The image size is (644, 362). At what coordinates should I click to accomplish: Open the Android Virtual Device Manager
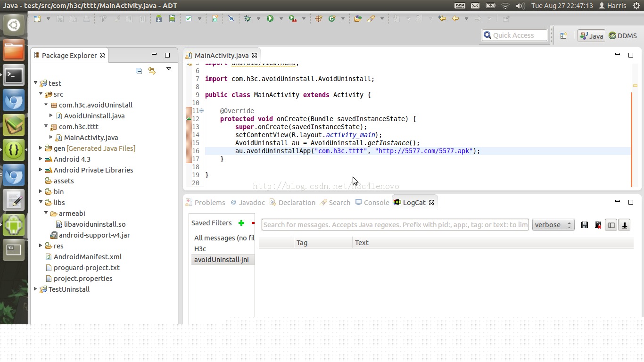[x=172, y=18]
